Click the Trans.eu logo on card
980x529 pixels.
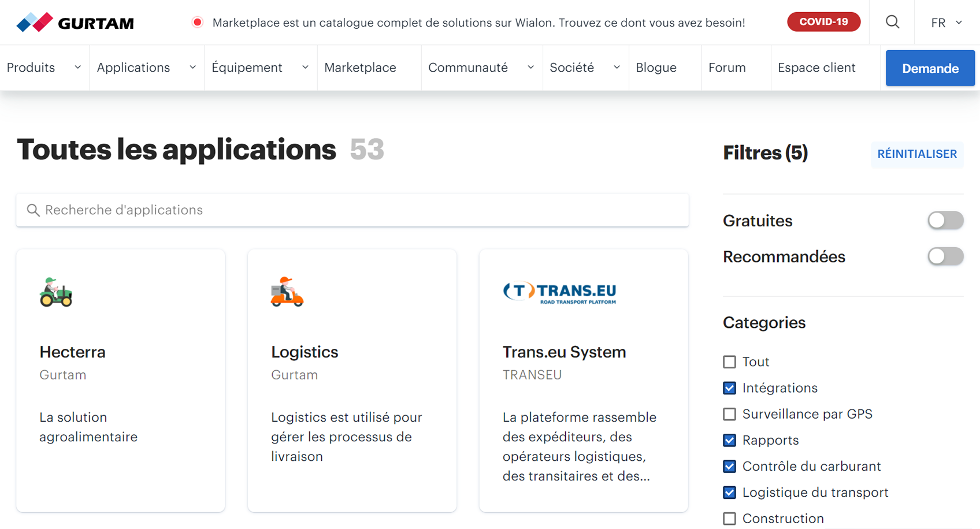click(x=559, y=292)
